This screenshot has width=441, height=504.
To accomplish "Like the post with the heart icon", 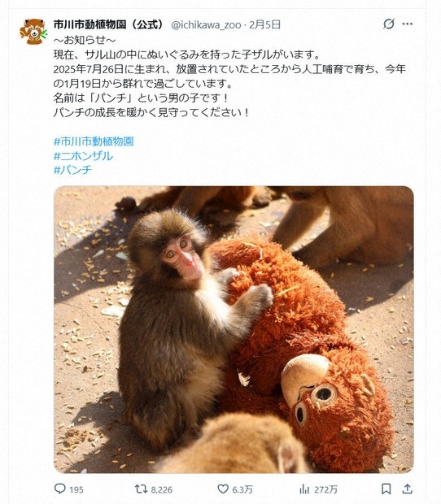I will click(x=223, y=489).
